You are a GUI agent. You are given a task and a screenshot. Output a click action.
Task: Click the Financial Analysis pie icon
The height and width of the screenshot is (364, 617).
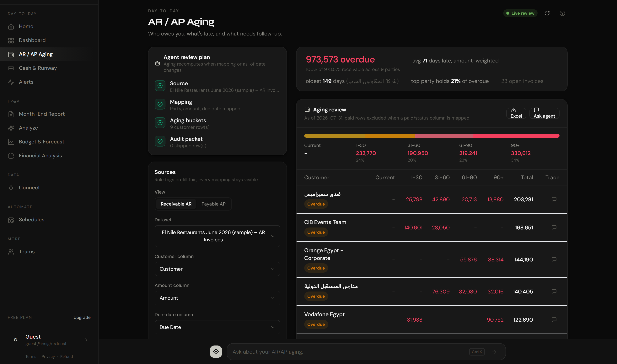tap(11, 156)
